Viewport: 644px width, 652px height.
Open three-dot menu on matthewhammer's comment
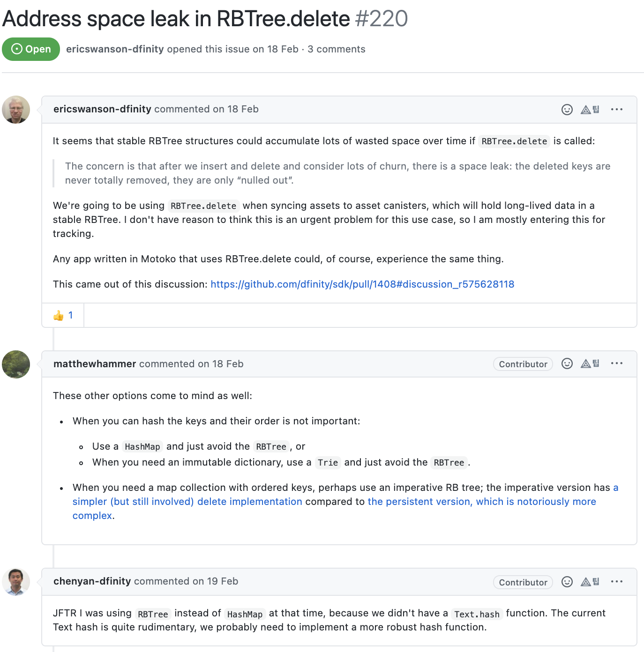617,363
